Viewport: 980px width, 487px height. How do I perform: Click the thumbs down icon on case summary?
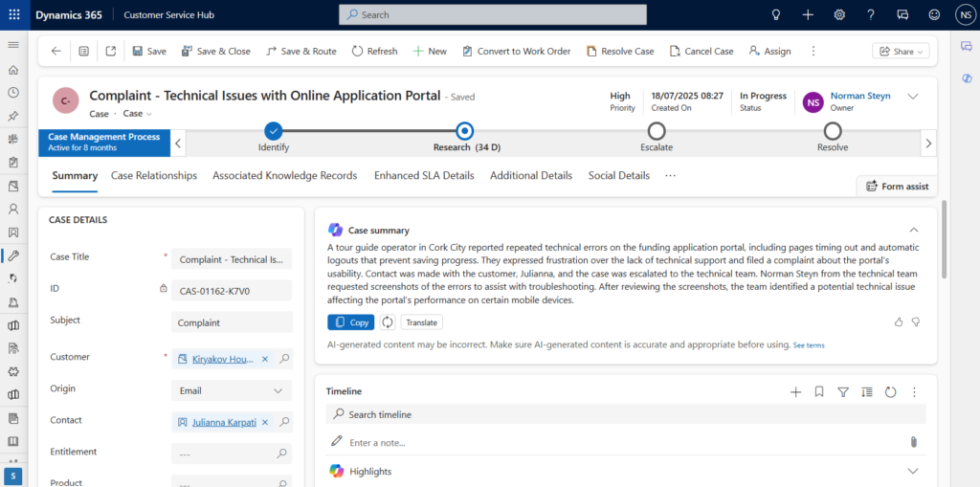tap(916, 322)
